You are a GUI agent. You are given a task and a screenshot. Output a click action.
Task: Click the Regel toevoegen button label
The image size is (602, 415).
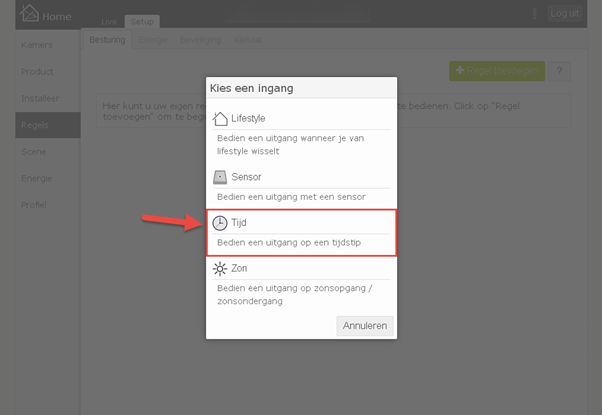pyautogui.click(x=502, y=71)
